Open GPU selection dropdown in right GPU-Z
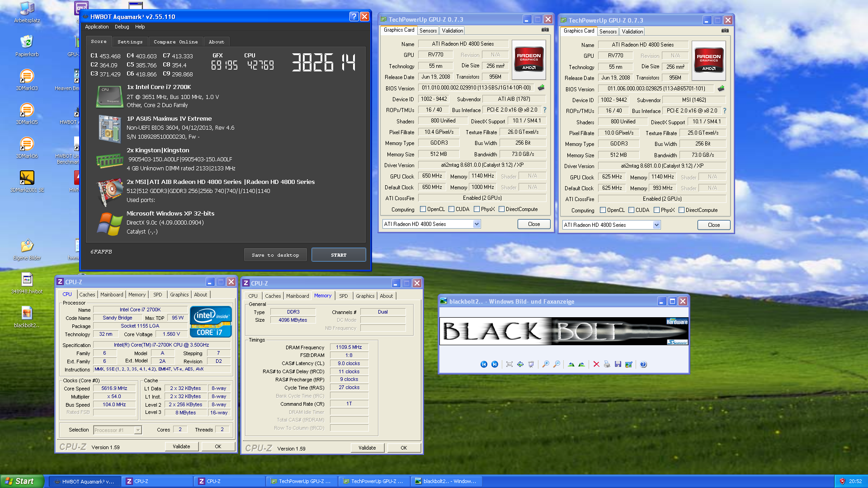868x488 pixels. [656, 225]
